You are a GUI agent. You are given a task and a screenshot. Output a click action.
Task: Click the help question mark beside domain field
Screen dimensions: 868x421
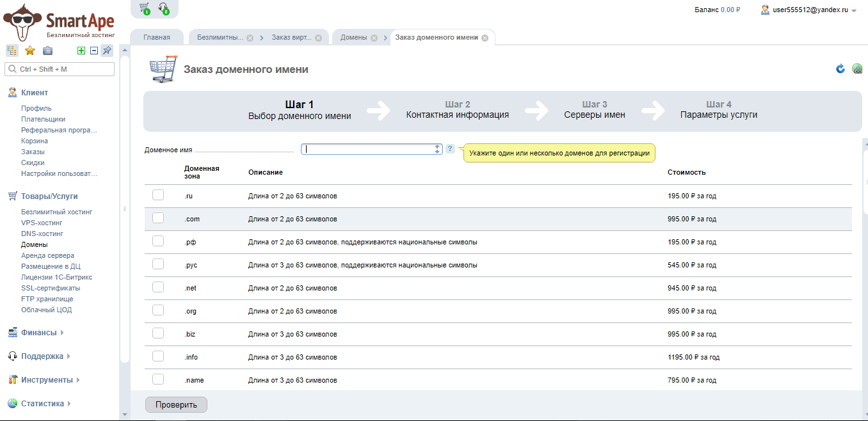(x=450, y=149)
